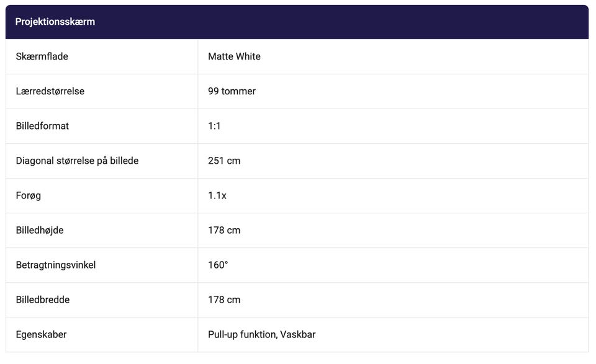Select Pull-up funktion, Vaskbar text
596x364 pixels.
pyautogui.click(x=261, y=334)
